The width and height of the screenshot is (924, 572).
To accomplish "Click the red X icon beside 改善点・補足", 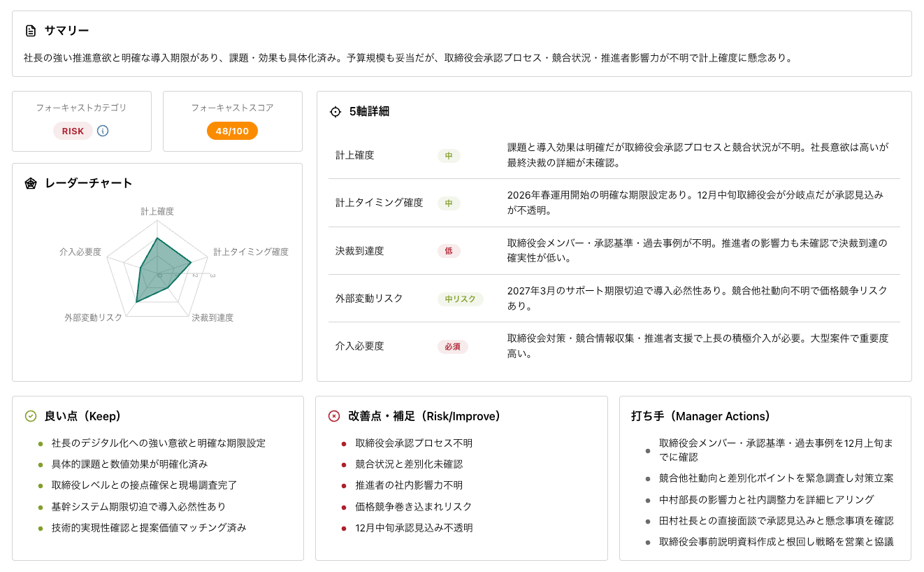I will click(334, 416).
